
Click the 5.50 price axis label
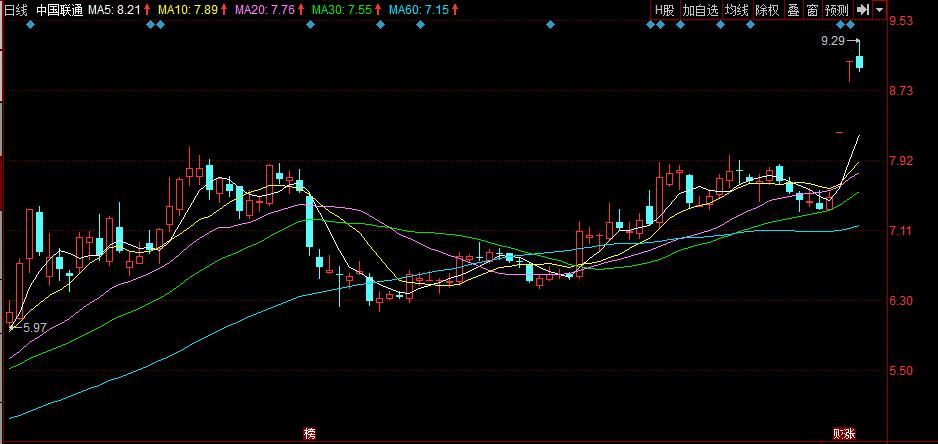pos(901,370)
